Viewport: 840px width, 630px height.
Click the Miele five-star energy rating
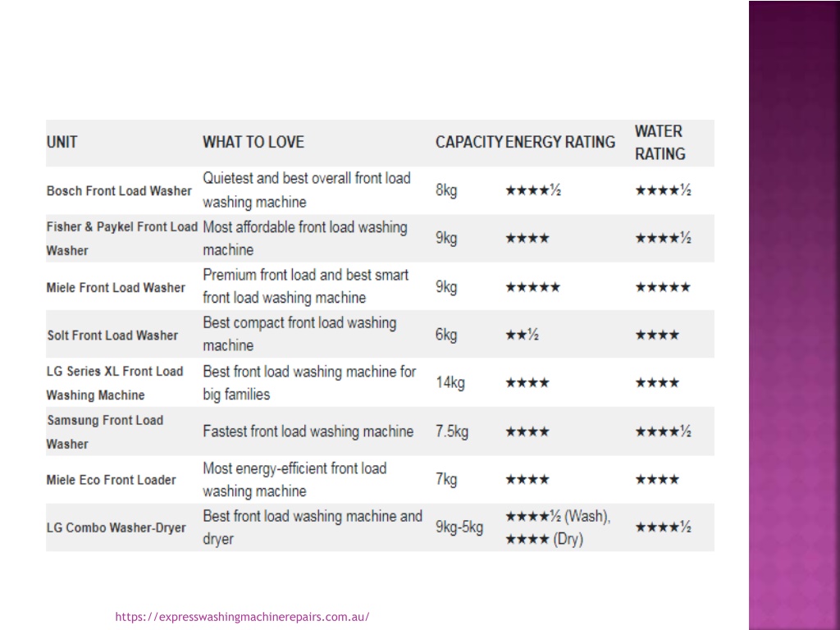(x=533, y=287)
